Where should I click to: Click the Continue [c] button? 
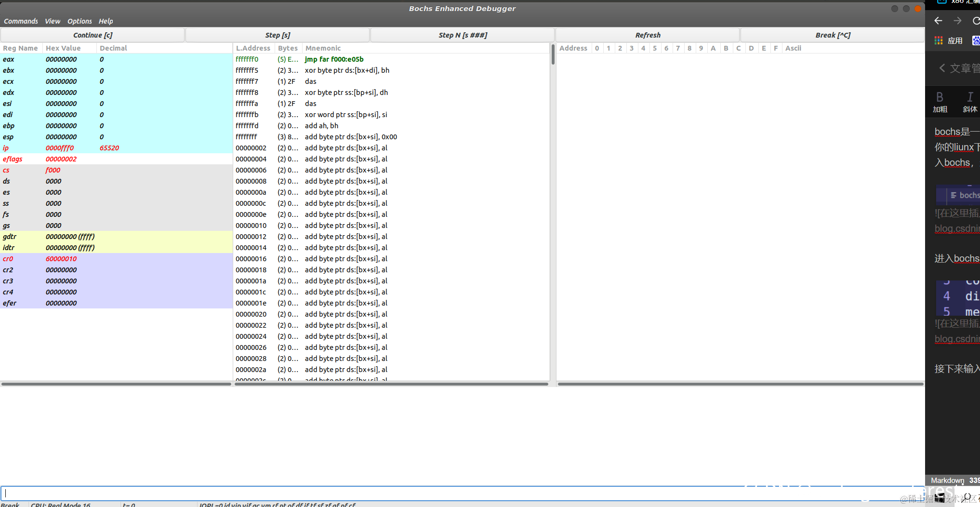tap(93, 35)
